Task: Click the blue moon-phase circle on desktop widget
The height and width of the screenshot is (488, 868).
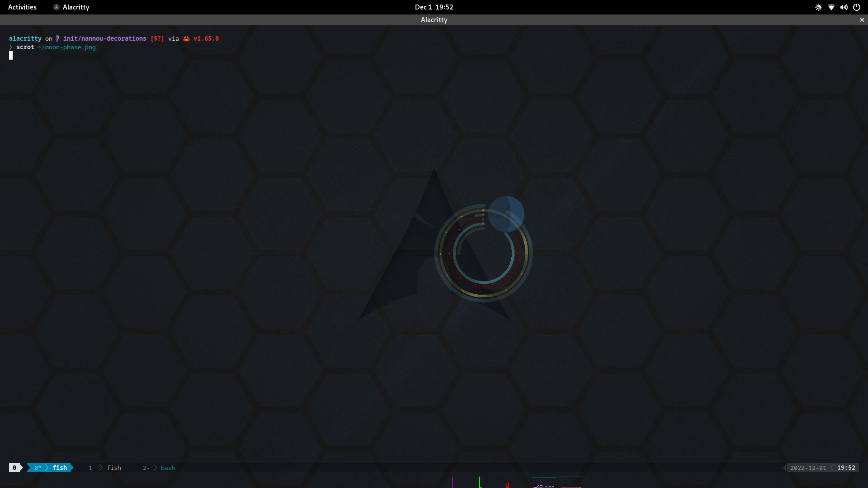Action: click(506, 214)
